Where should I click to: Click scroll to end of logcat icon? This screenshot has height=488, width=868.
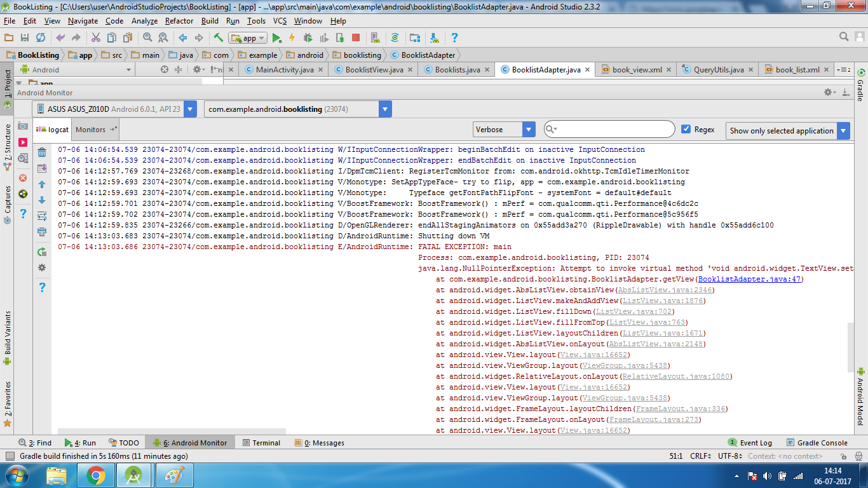(42, 168)
